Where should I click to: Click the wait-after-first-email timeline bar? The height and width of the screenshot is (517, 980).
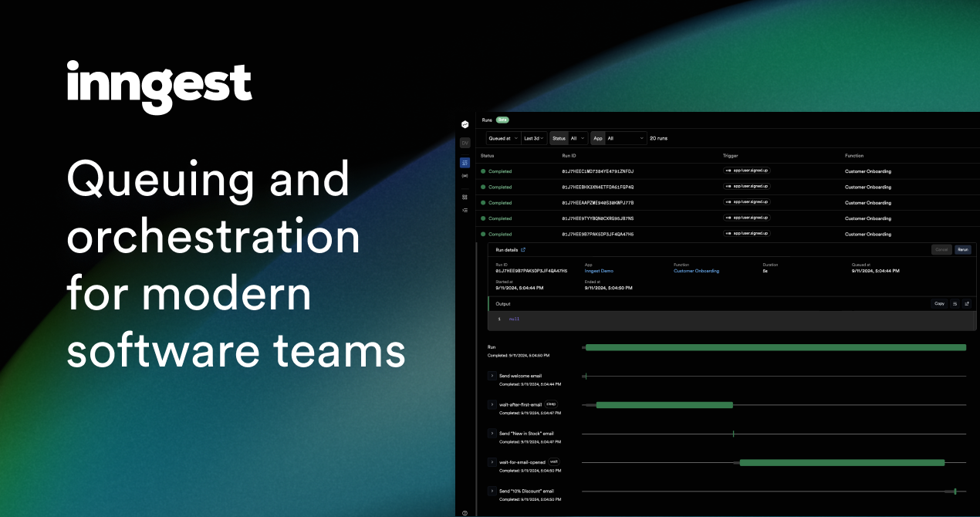[664, 404]
